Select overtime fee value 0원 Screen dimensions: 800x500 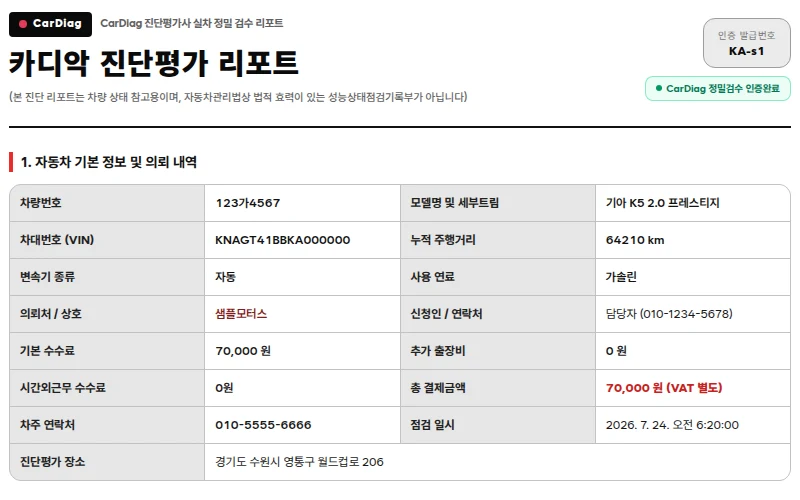(x=224, y=388)
